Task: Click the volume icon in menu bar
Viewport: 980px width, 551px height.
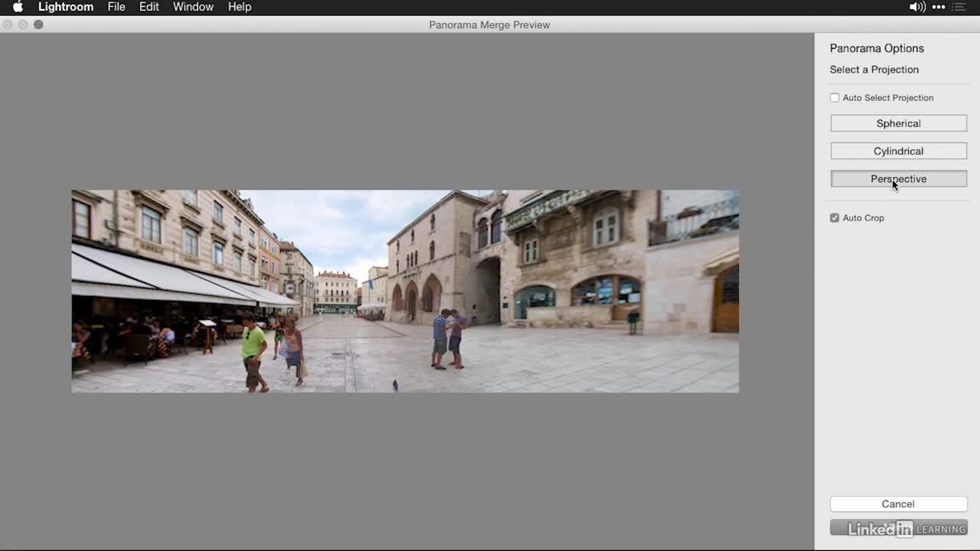Action: click(x=916, y=7)
